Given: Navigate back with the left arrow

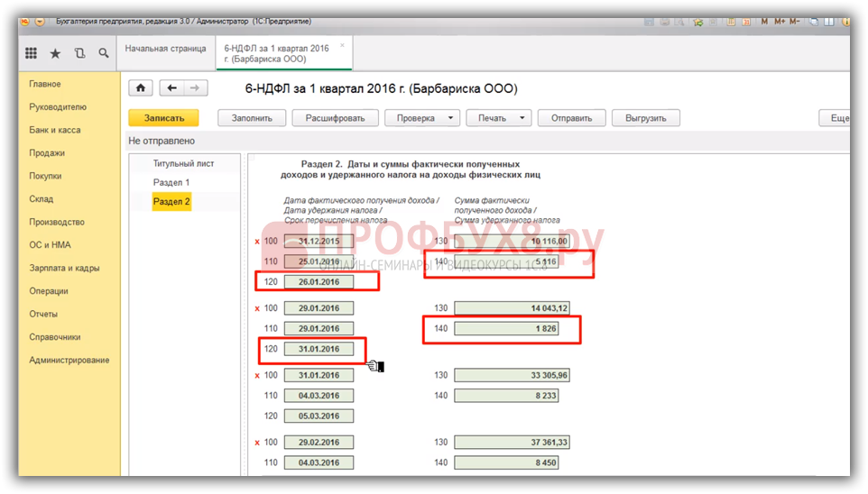Looking at the screenshot, I should (171, 88).
